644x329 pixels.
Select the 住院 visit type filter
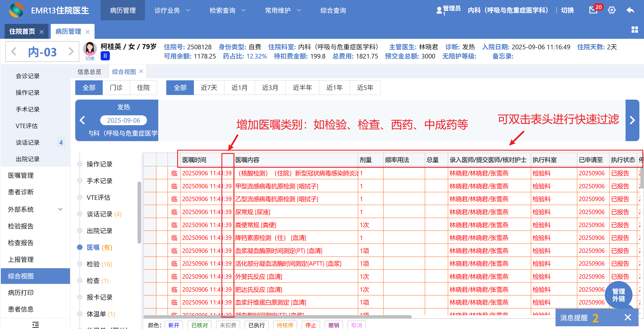tap(143, 87)
